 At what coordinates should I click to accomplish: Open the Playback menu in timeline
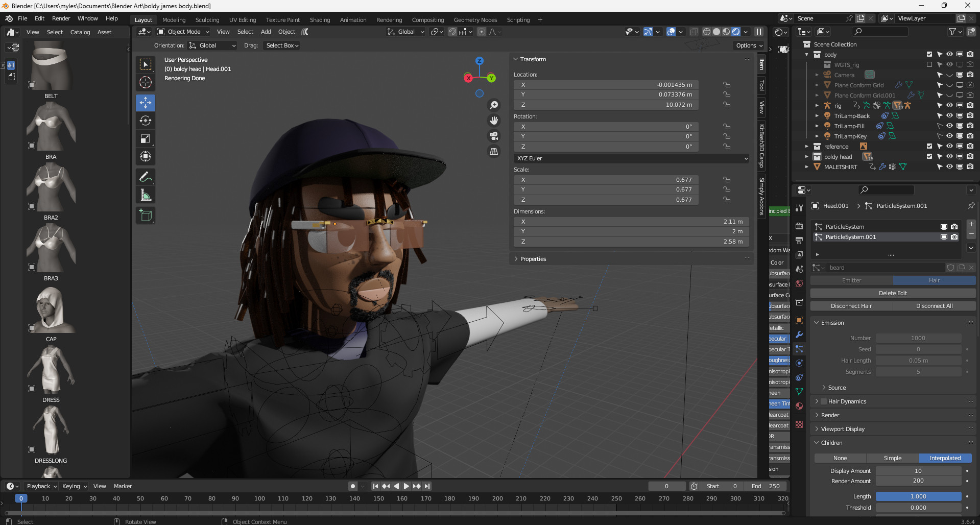41,486
